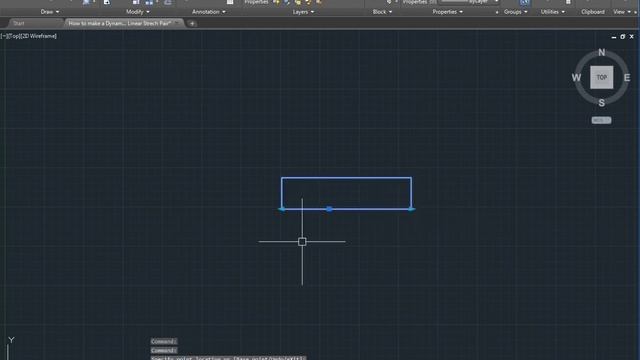This screenshot has width=640, height=360.
Task: Open the [2D Wireframe] visual style menu
Action: [x=38, y=36]
